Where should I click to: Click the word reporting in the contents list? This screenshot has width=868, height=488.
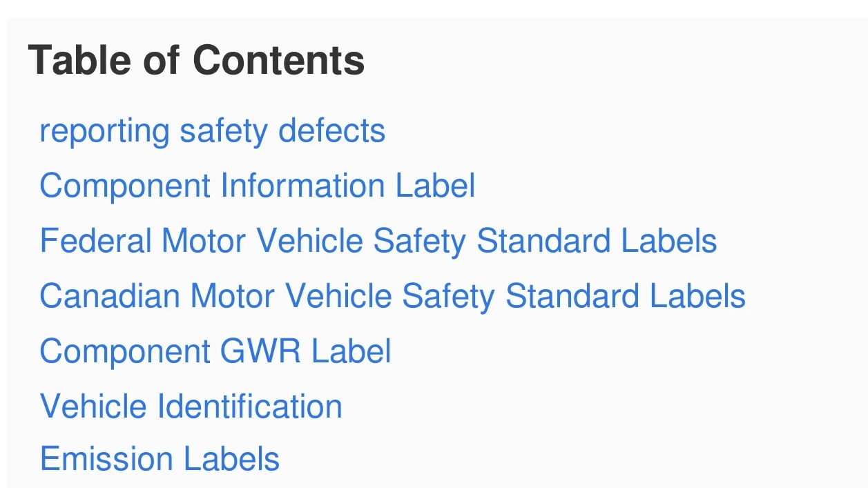(x=104, y=132)
